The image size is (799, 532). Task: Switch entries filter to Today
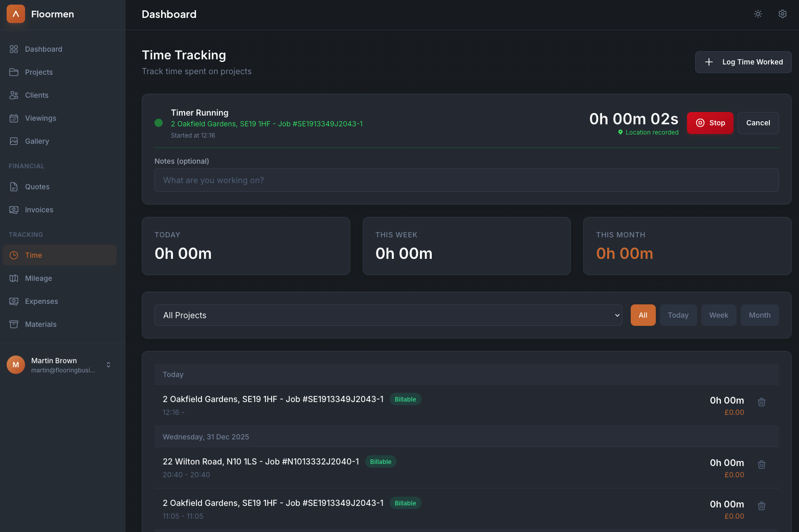[x=678, y=315]
